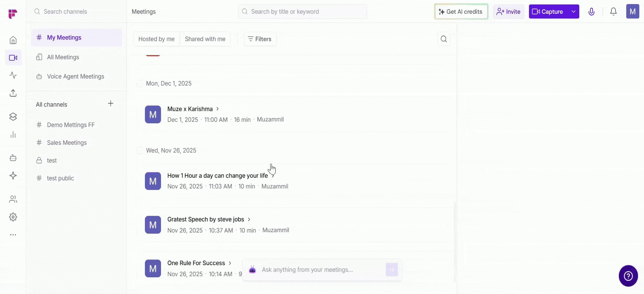644x294 pixels.
Task: Click the microphone icon in top bar
Action: click(x=591, y=12)
